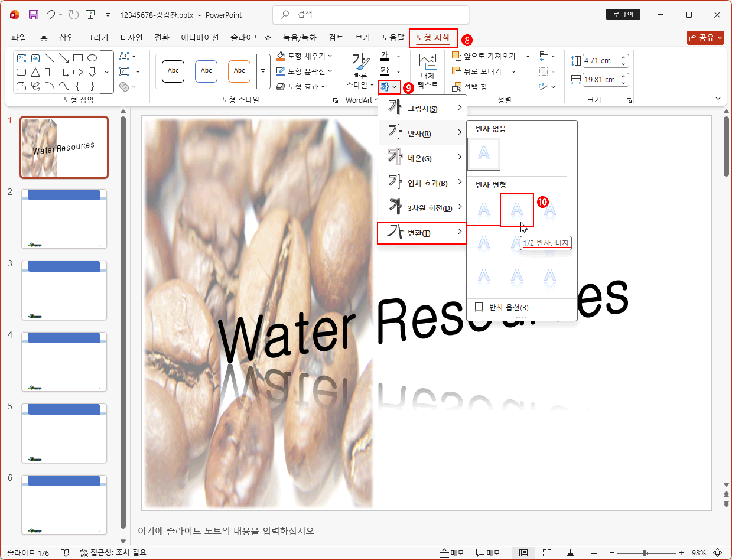The width and height of the screenshot is (732, 560).
Task: Open reading view from status bar
Action: (x=570, y=552)
